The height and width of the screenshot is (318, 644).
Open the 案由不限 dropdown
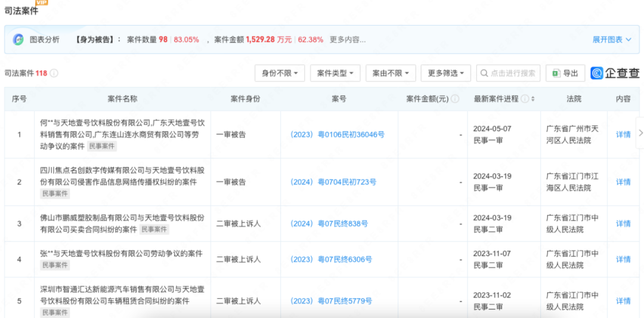coord(391,73)
